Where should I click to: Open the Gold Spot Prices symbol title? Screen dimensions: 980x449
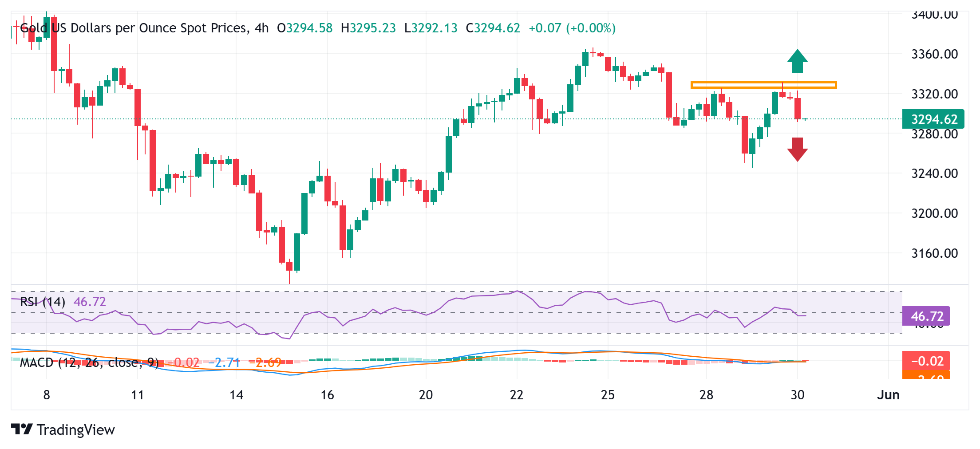[132, 28]
